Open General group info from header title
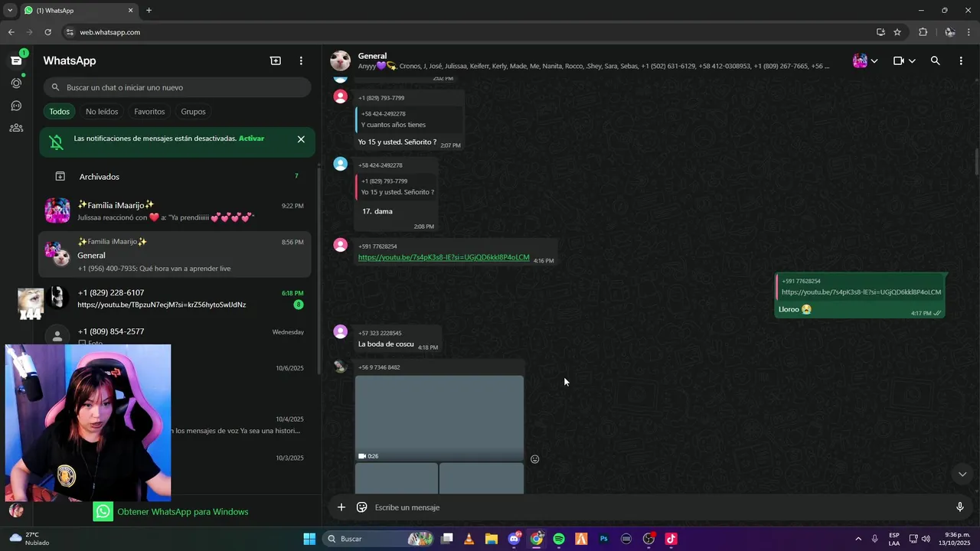 [372, 56]
